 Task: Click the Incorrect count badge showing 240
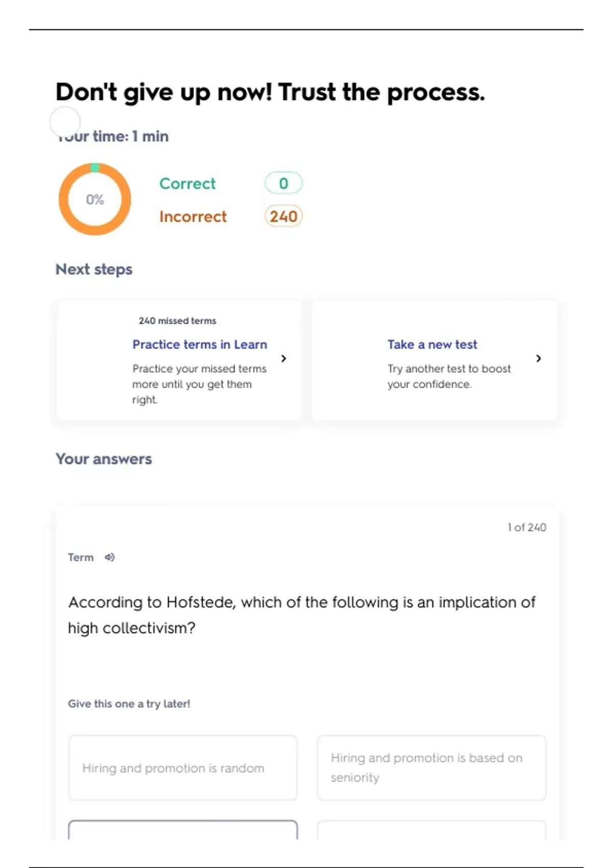coord(284,216)
